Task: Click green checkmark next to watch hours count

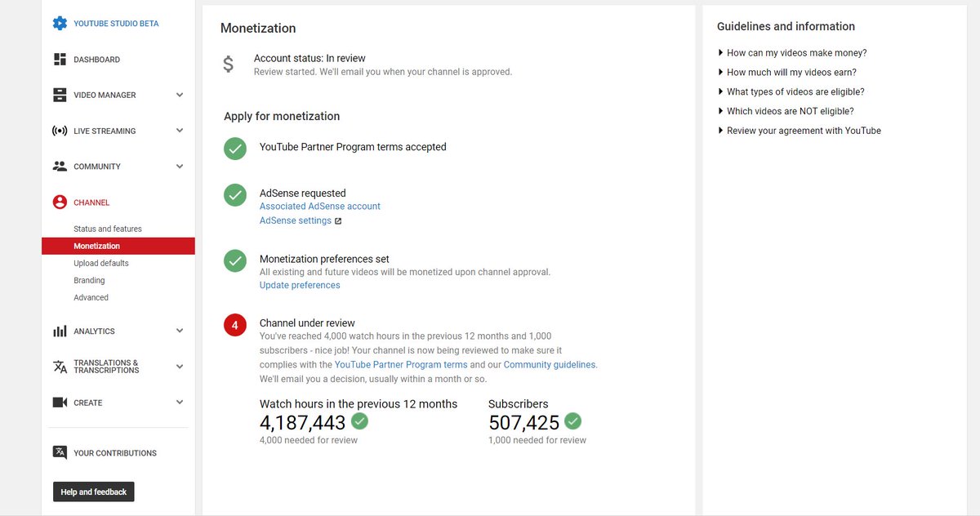Action: click(x=359, y=421)
